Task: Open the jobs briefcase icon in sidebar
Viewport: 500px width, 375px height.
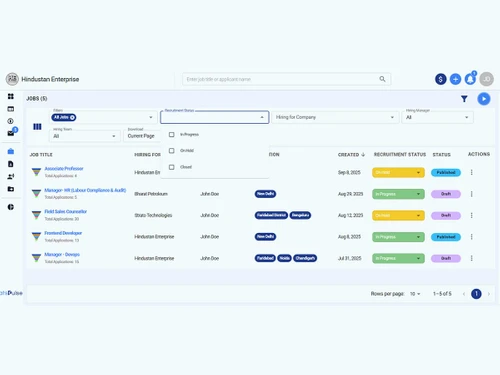Action: (x=11, y=151)
